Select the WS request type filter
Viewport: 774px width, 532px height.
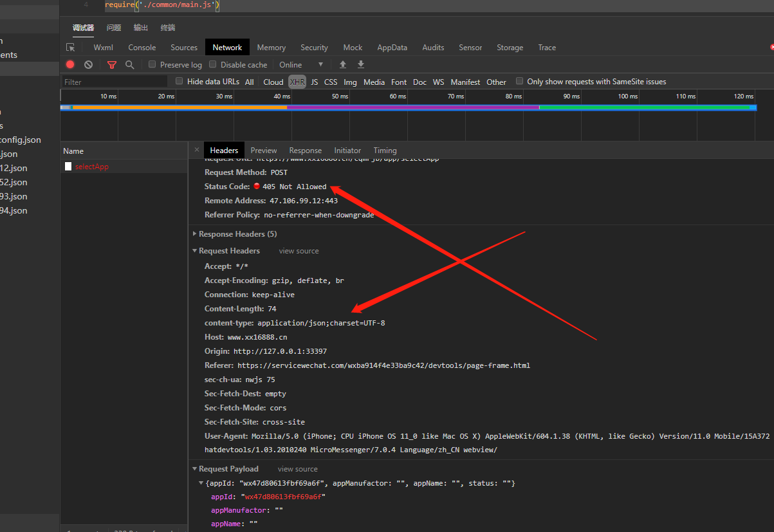pos(438,82)
